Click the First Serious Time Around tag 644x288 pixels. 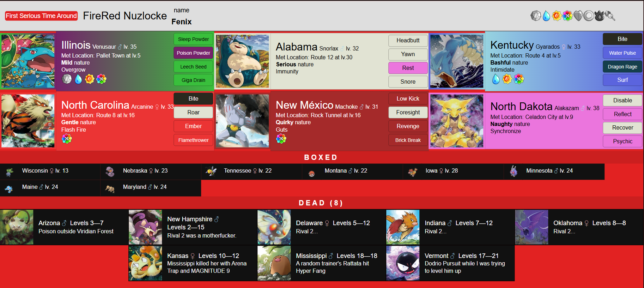pos(41,16)
